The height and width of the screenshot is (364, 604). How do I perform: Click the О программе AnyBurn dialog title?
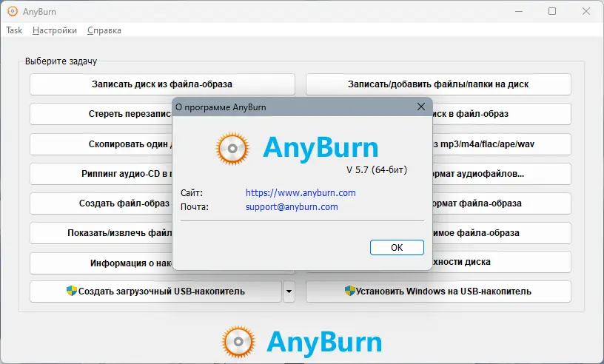[x=221, y=107]
